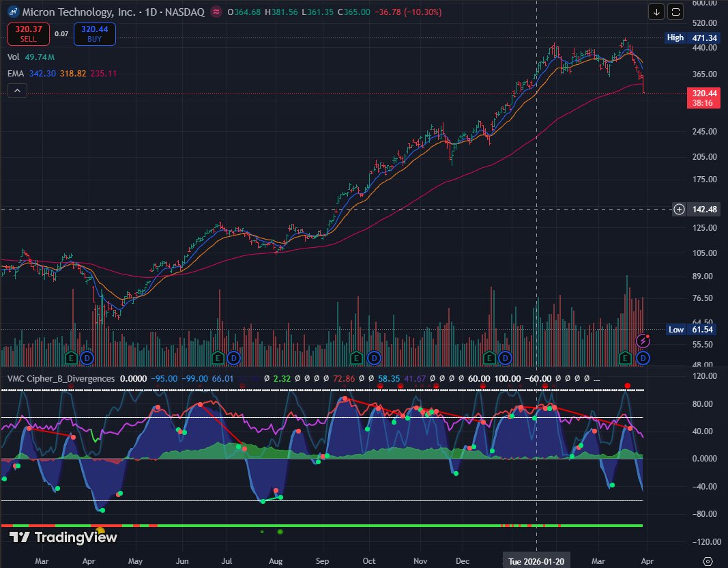
Task: Click the red 320.44 countdown price label
Action: [703, 98]
